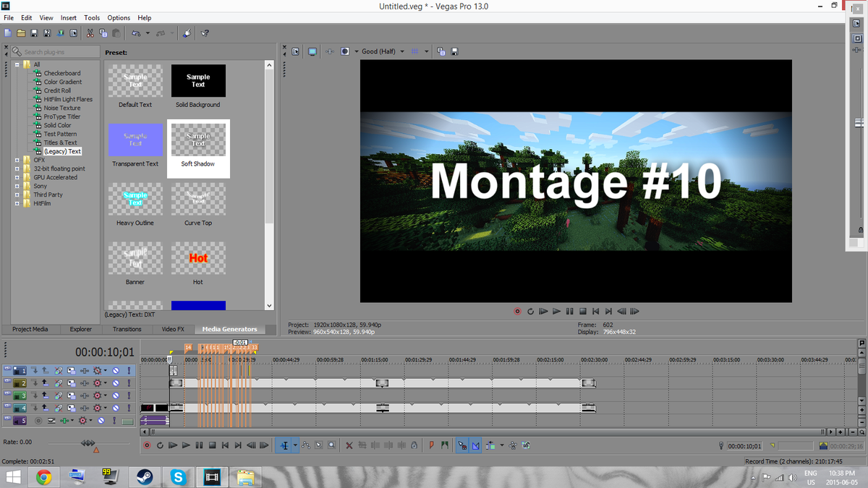Mute video track 1

(116, 371)
